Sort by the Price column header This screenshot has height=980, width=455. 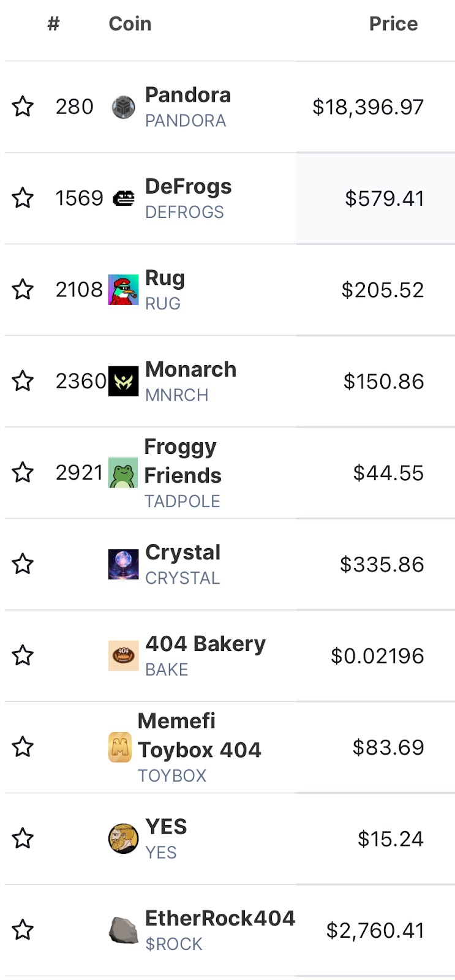click(393, 24)
